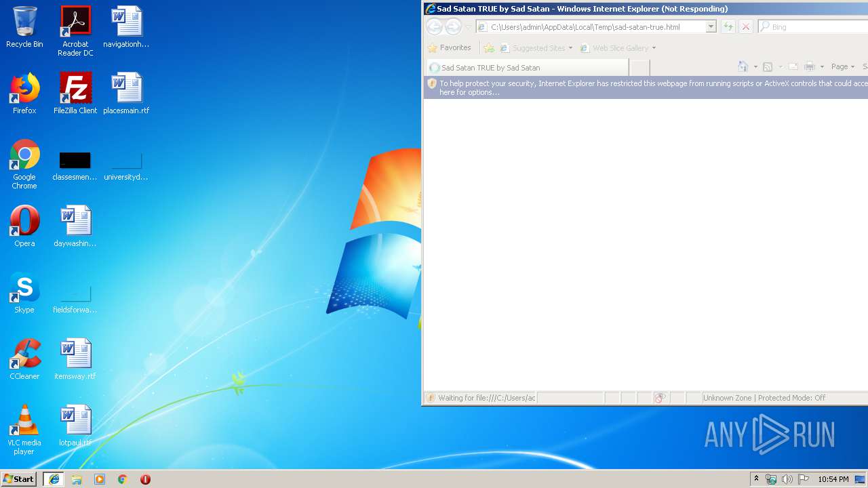Screen dimensions: 868x488
Task: Launch Acrobat Reader DC from the desktop
Action: (x=75, y=31)
